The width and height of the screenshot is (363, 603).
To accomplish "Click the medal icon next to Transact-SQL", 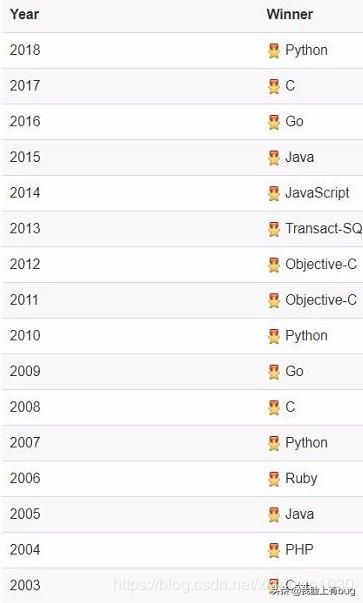I will tap(274, 229).
